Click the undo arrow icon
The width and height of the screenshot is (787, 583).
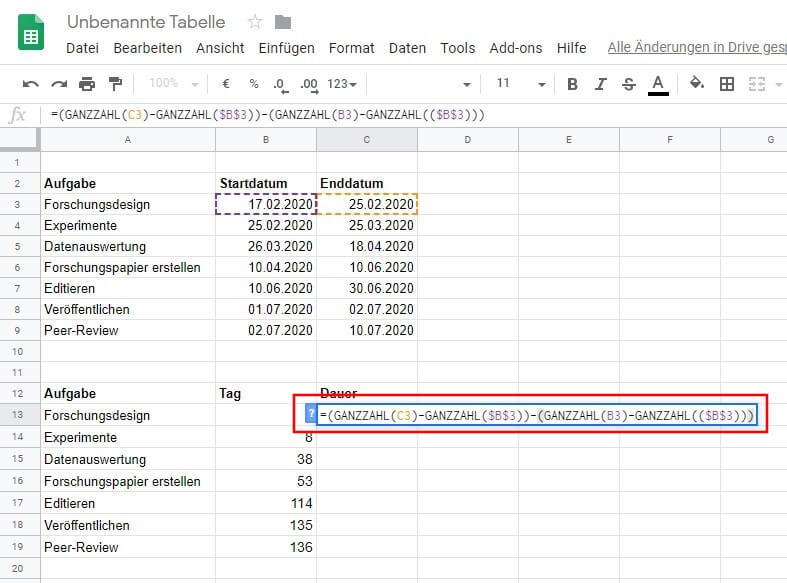31,84
